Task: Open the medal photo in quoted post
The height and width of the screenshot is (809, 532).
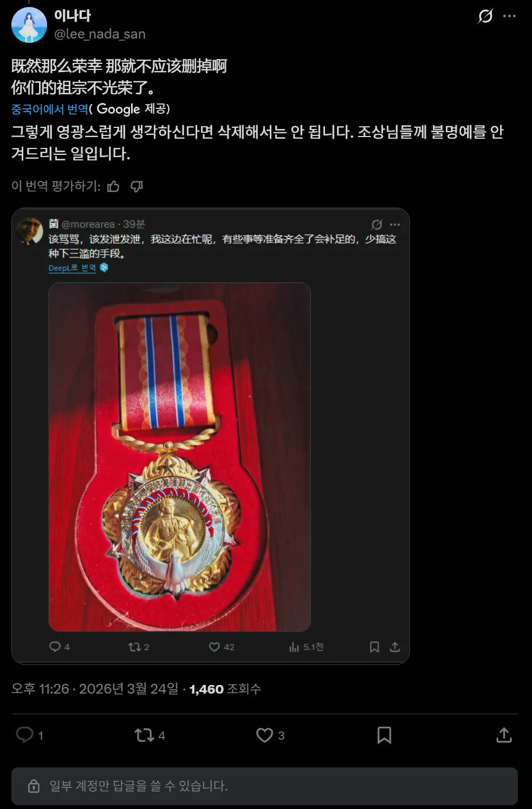Action: pyautogui.click(x=179, y=457)
